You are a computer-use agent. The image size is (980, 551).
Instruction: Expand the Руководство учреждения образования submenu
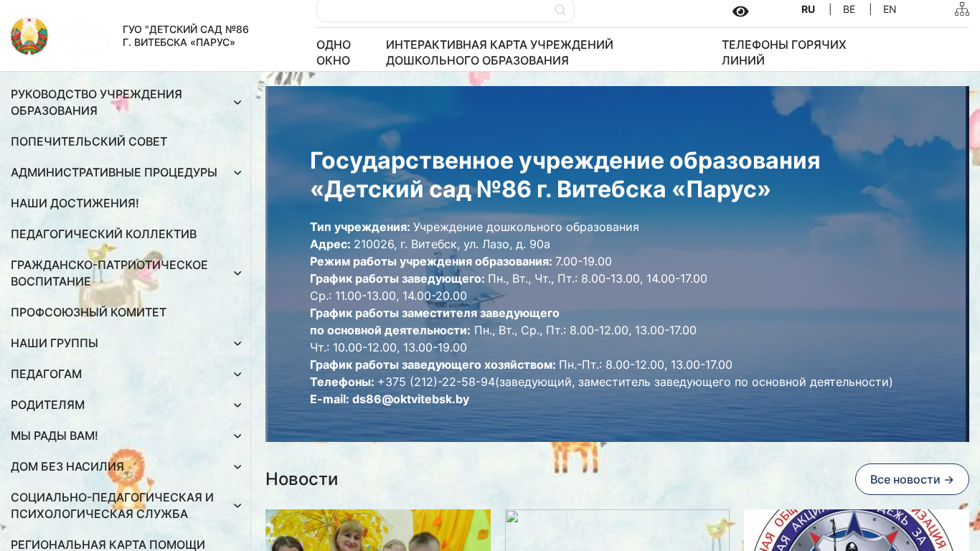click(x=237, y=103)
